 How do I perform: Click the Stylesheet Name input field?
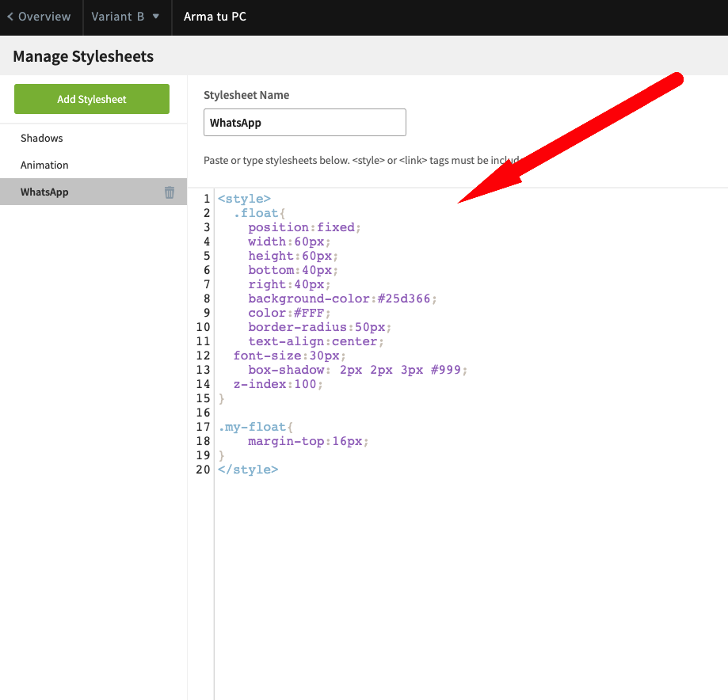tap(304, 123)
